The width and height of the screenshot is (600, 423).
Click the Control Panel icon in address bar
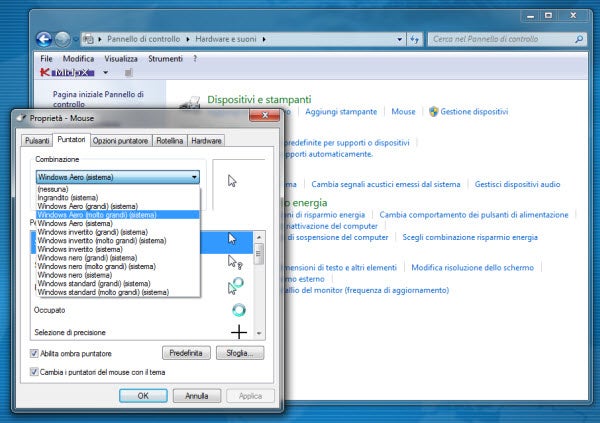(88, 39)
